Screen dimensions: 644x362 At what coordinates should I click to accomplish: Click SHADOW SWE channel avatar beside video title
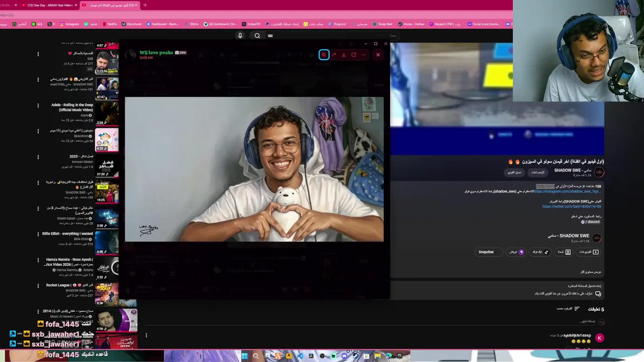pos(599,172)
